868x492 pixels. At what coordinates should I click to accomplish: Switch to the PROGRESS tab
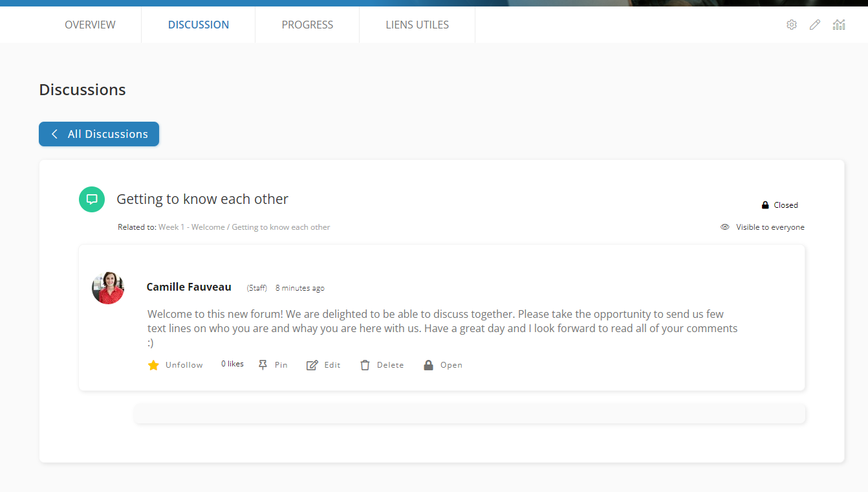[307, 25]
